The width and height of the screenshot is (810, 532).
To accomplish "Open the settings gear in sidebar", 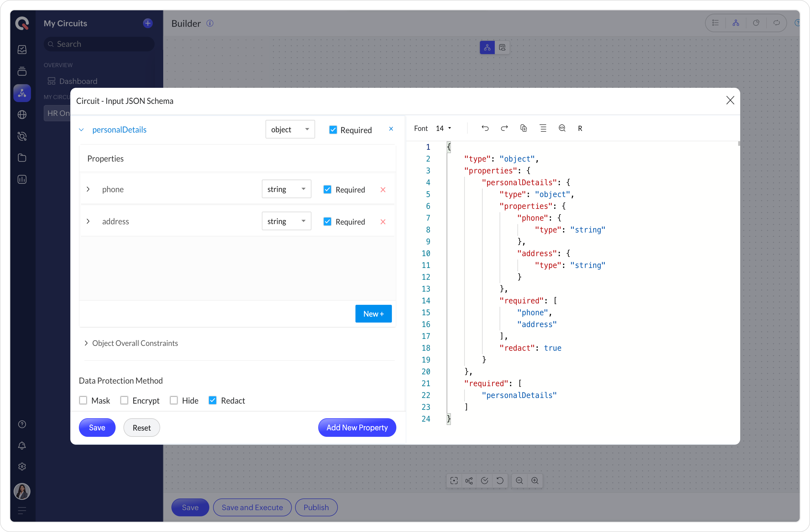I will pos(22,466).
